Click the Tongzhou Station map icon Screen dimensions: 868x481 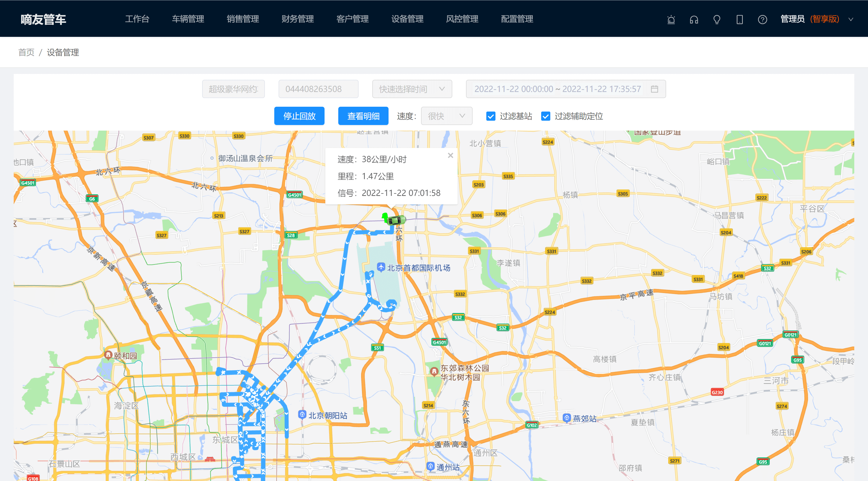click(431, 466)
